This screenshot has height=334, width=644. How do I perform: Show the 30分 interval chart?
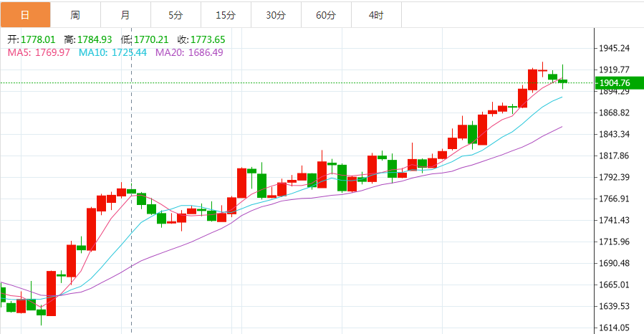pos(276,15)
